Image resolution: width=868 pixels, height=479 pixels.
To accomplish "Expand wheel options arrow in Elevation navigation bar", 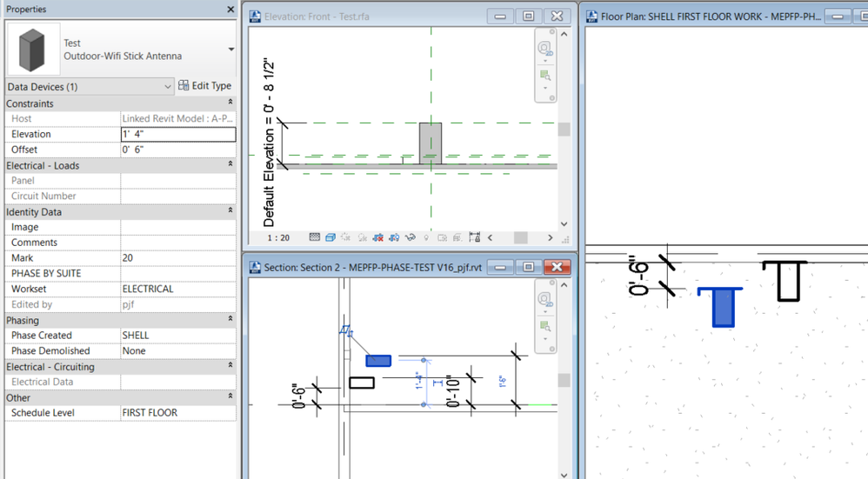I will click(x=545, y=61).
